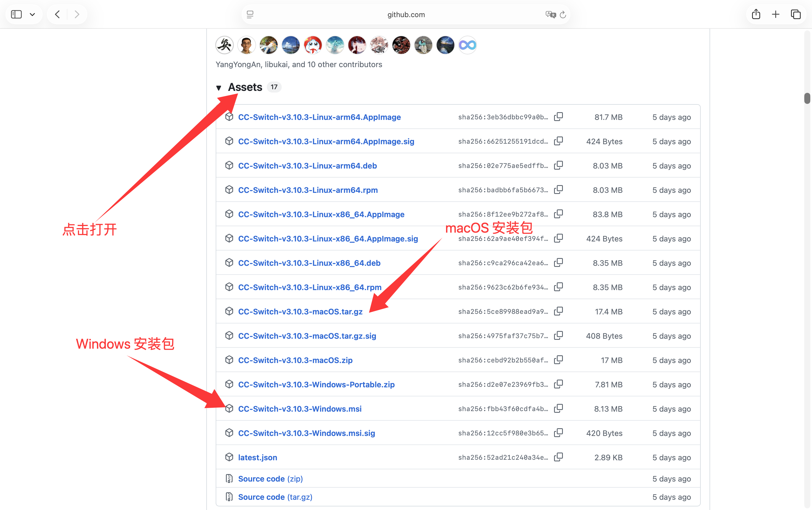Click the translate page icon

tap(550, 14)
